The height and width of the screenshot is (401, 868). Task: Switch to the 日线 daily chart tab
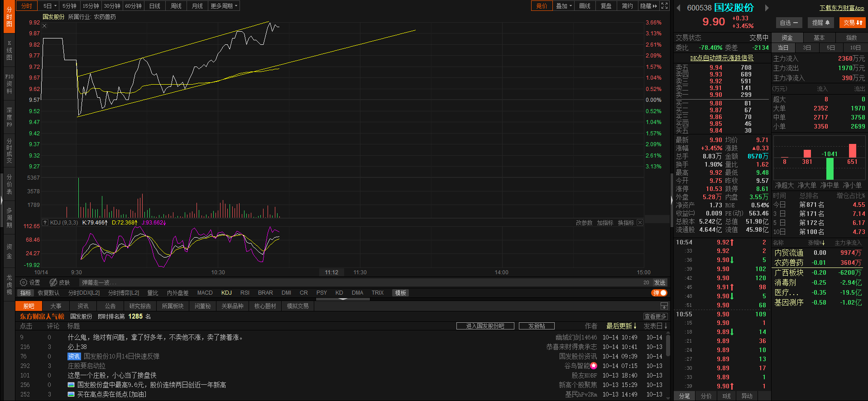point(155,6)
